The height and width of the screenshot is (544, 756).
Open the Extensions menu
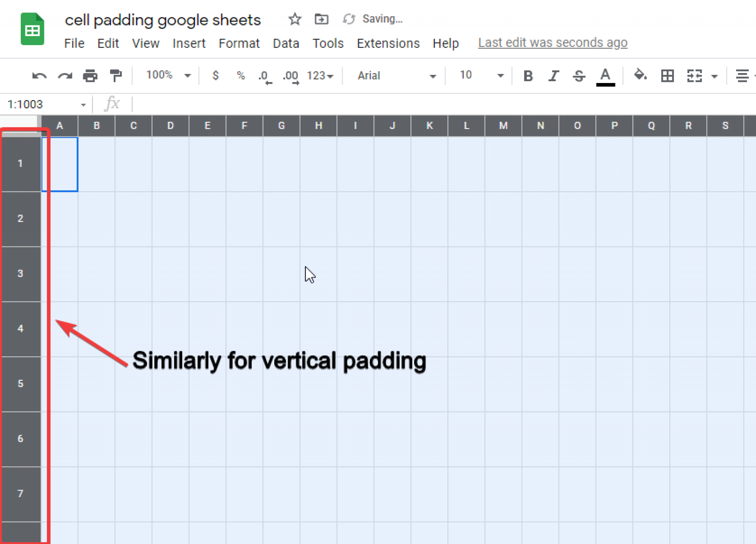pyautogui.click(x=388, y=43)
